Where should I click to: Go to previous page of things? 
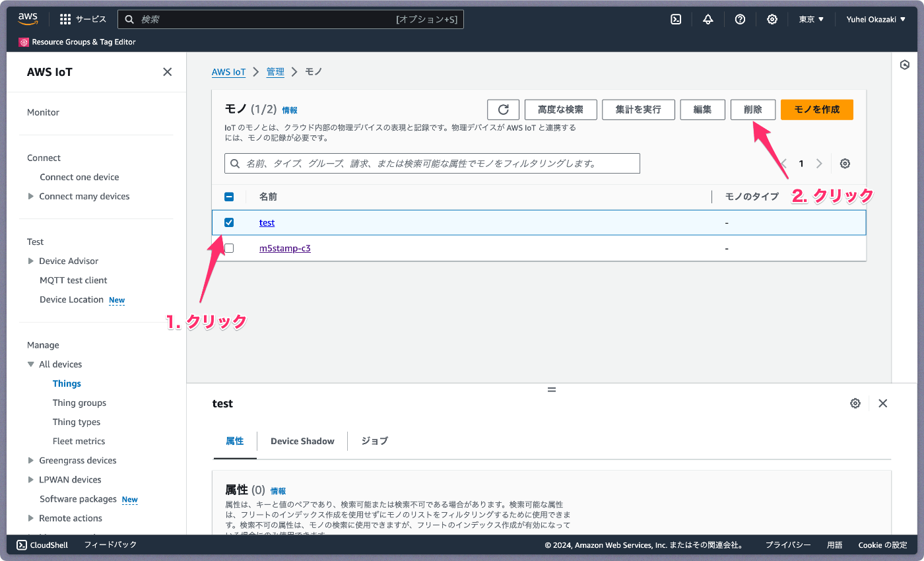coord(784,164)
